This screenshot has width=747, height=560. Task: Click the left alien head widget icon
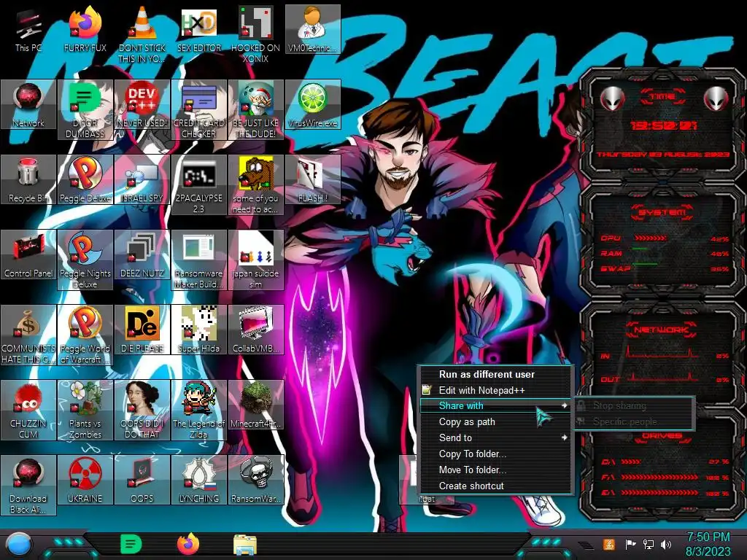point(612,99)
